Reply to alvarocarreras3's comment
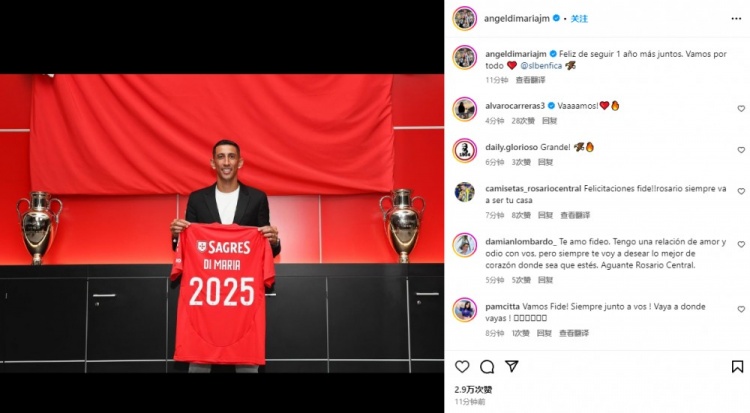The image size is (750, 413). point(550,121)
